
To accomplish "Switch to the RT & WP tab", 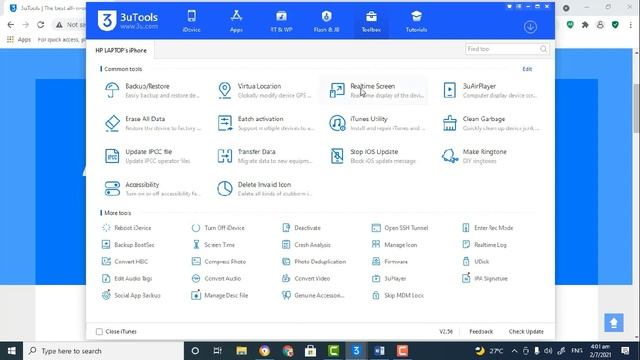I will pyautogui.click(x=281, y=21).
